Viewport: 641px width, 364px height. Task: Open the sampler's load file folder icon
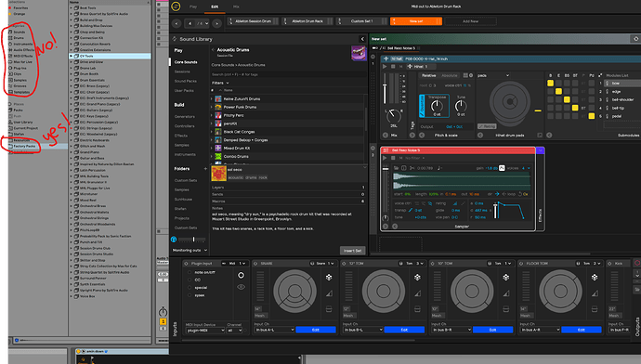tap(396, 168)
